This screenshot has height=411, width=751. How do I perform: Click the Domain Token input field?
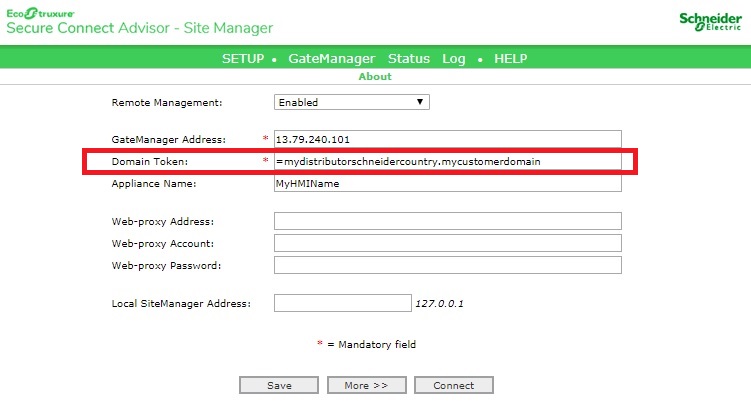(x=448, y=161)
